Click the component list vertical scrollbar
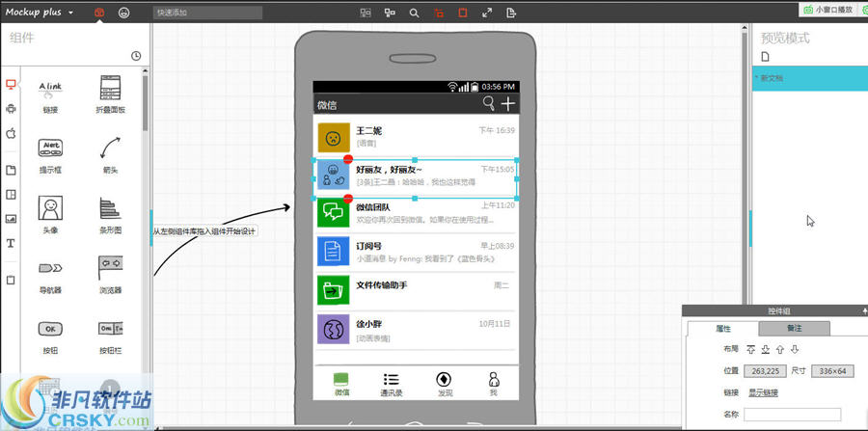This screenshot has height=431, width=868. pos(145,102)
